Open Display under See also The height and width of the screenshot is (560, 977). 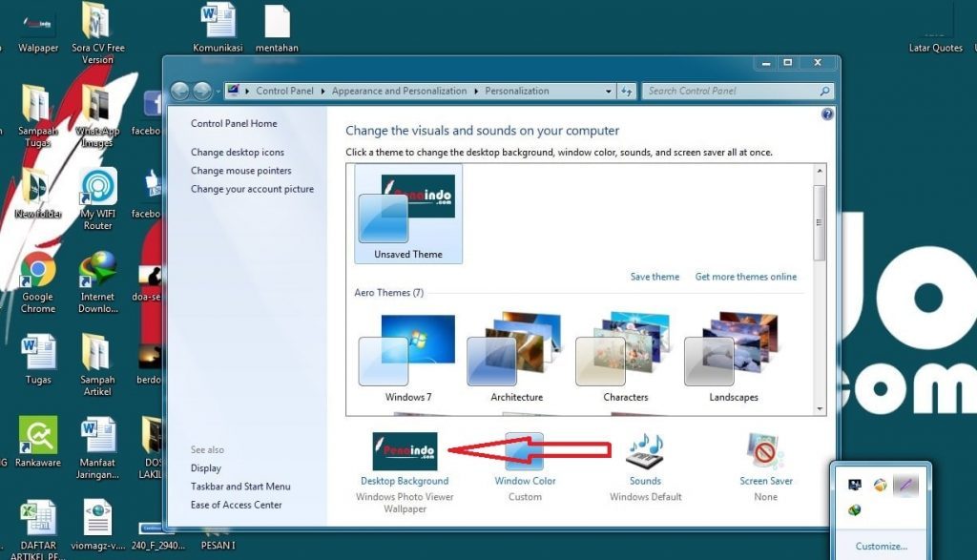click(x=206, y=467)
